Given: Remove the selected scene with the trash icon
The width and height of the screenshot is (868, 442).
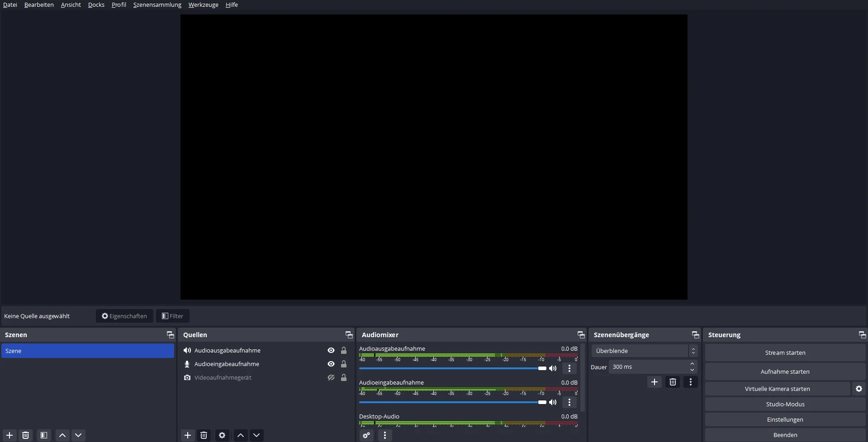Looking at the screenshot, I should (x=26, y=435).
